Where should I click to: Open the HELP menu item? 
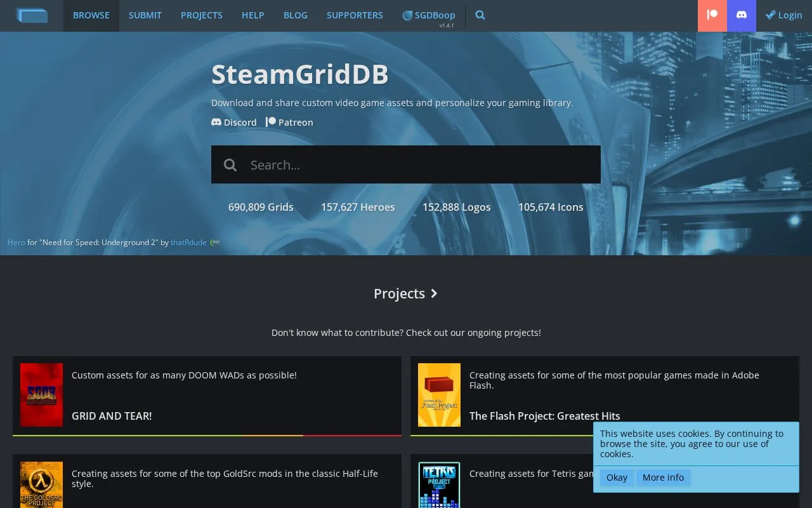(253, 15)
